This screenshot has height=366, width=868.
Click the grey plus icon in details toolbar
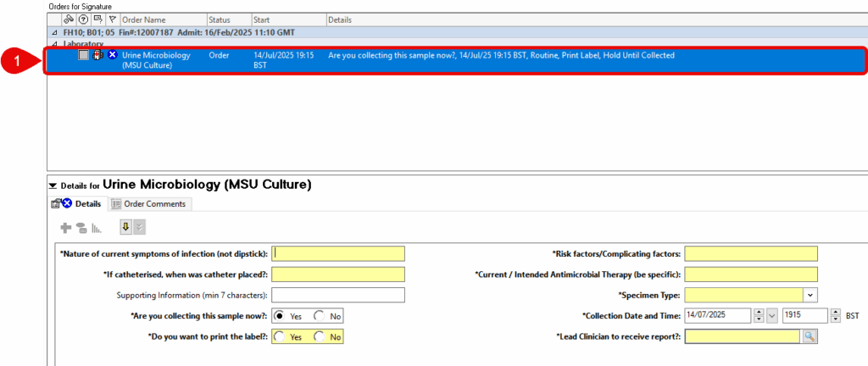pos(66,227)
